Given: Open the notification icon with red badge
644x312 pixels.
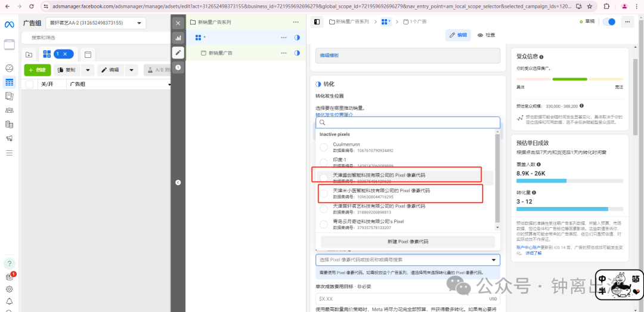Looking at the screenshot, I should tap(10, 277).
